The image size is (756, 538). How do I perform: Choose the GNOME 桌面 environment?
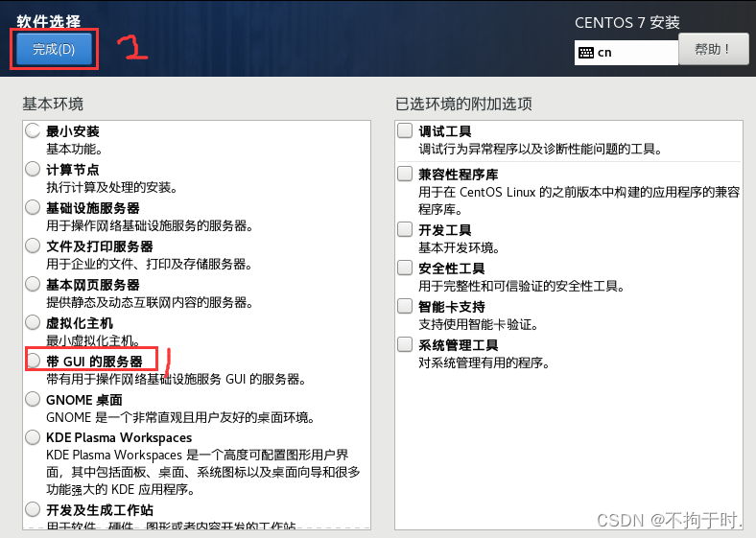tap(33, 399)
